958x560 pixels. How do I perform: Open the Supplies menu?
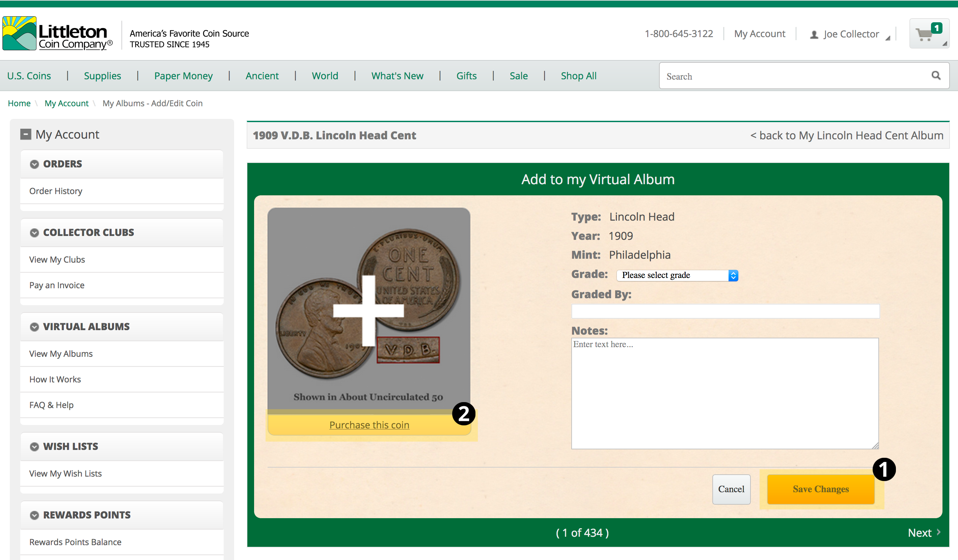[x=102, y=76]
